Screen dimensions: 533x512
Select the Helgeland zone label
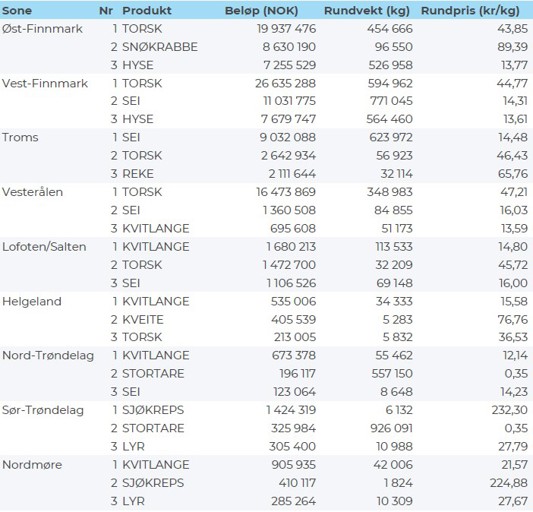tap(32, 301)
